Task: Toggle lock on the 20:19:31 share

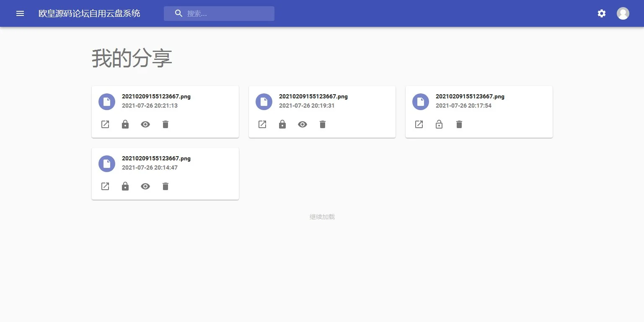Action: tap(282, 124)
